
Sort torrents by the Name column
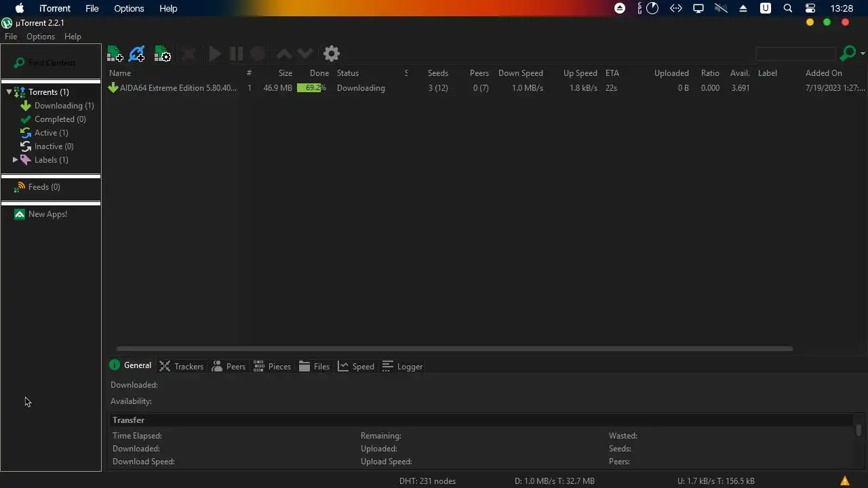120,73
